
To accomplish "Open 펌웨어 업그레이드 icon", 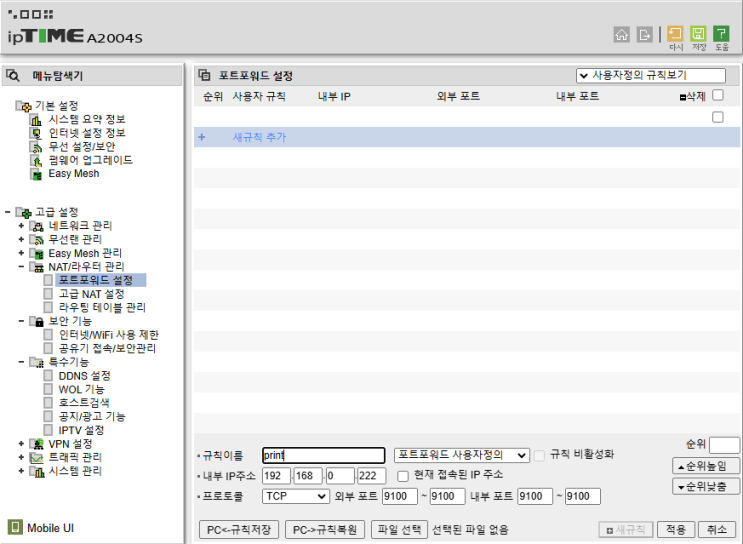I will (x=36, y=161).
